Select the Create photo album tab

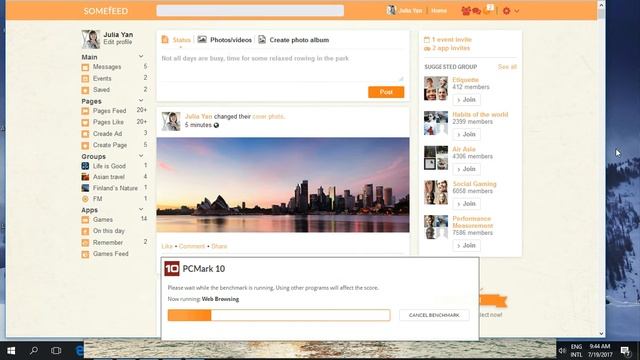[293, 40]
